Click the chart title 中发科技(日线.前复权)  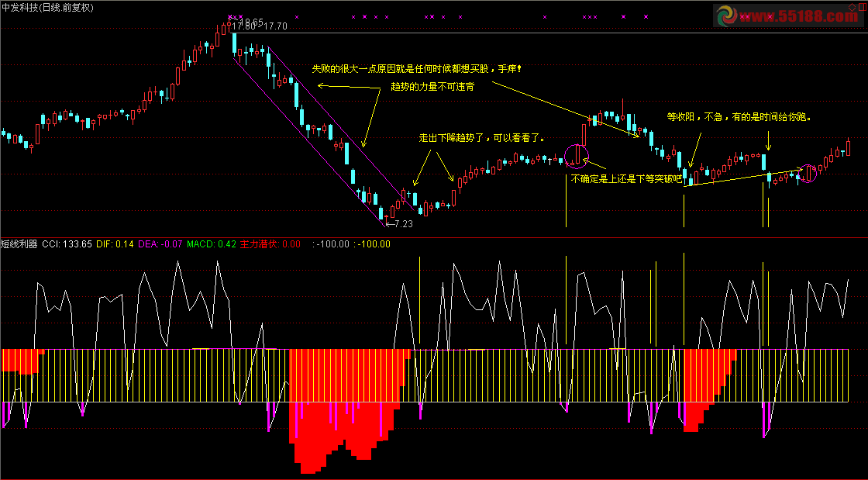[x=47, y=8]
